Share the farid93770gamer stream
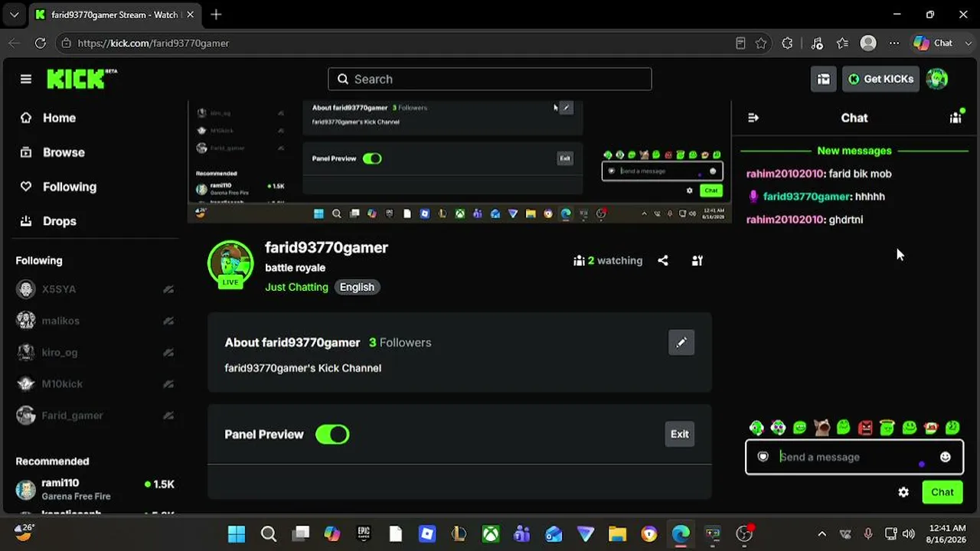Viewport: 980px width, 551px height. click(x=663, y=261)
